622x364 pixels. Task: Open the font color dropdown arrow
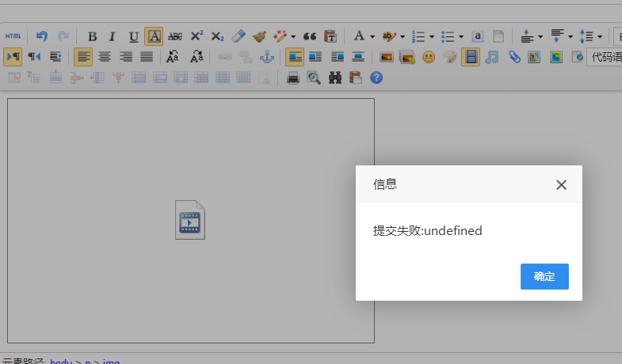(372, 36)
